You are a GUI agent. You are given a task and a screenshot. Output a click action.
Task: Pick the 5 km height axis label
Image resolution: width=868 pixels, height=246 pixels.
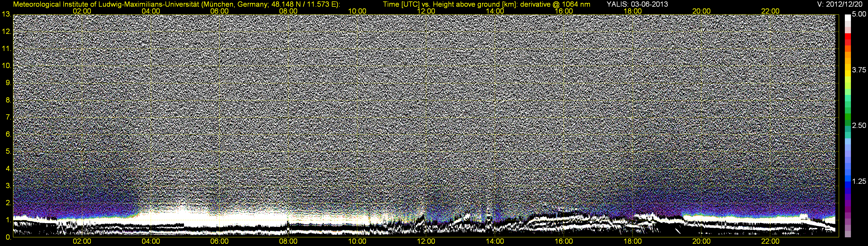coord(8,151)
